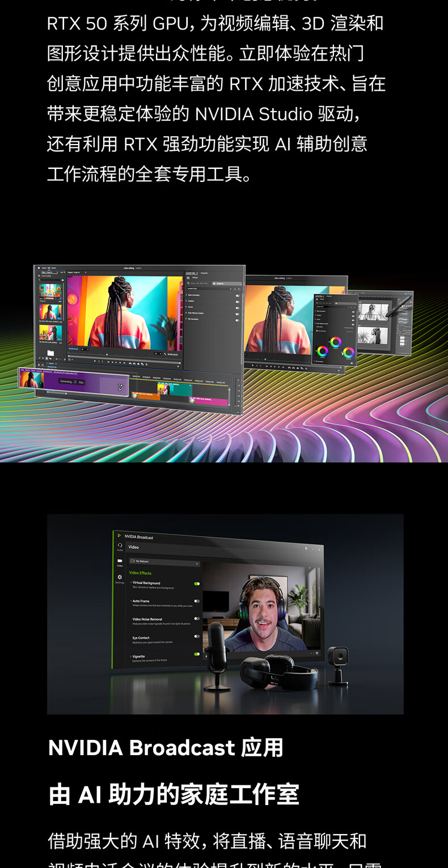The image size is (448, 868).
Task: Open the Video camera tab in Broadcast sidebar
Action: [x=120, y=562]
